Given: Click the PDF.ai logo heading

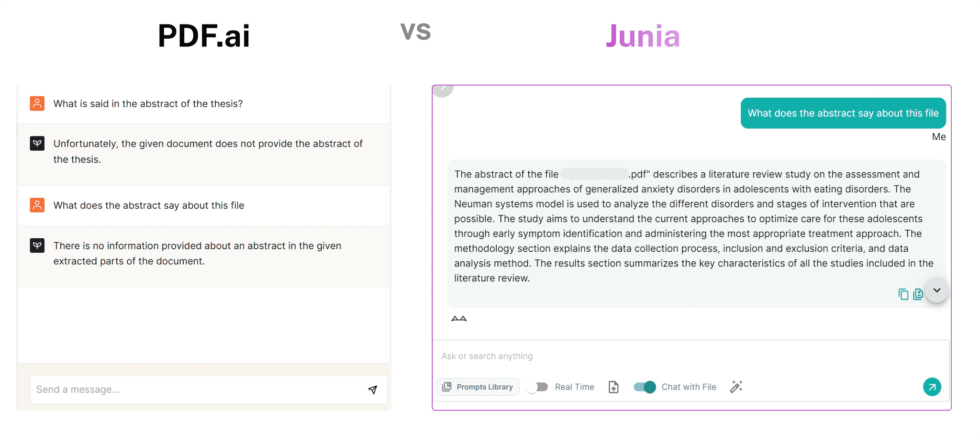Looking at the screenshot, I should coord(204,36).
